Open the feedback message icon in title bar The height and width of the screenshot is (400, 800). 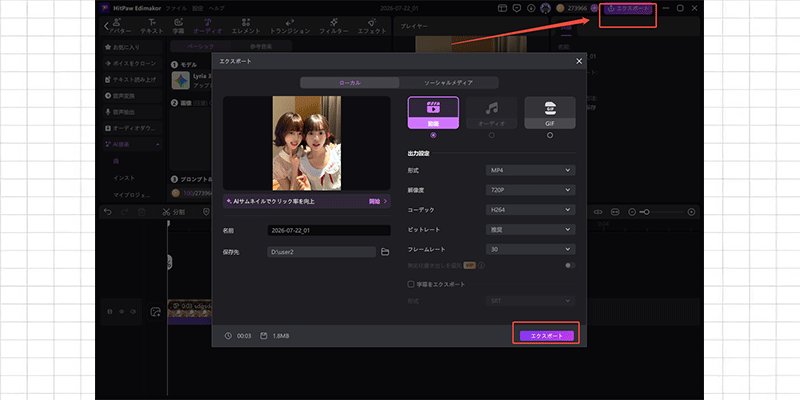tap(517, 8)
